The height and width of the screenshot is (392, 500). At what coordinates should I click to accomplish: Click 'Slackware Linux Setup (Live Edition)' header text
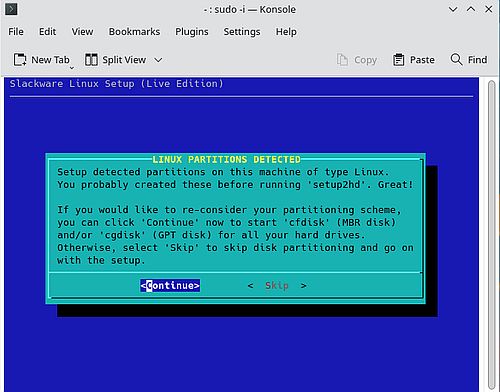tap(116, 84)
